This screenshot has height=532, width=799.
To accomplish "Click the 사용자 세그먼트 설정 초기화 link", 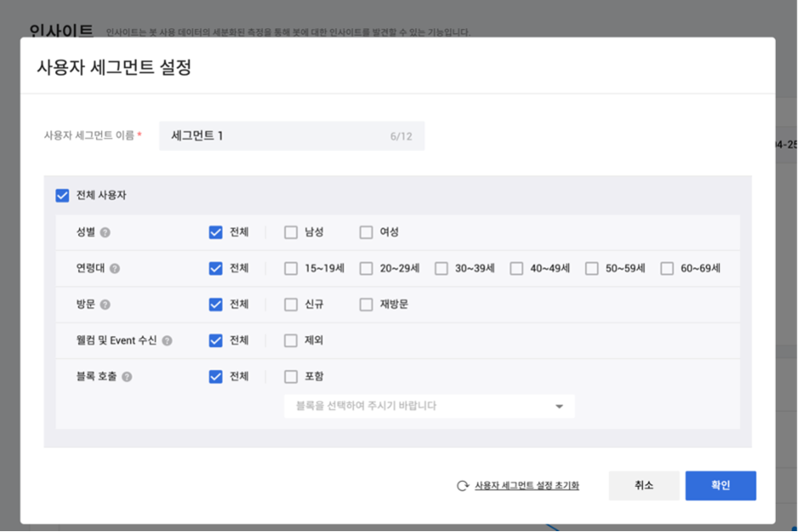I will pos(526,486).
